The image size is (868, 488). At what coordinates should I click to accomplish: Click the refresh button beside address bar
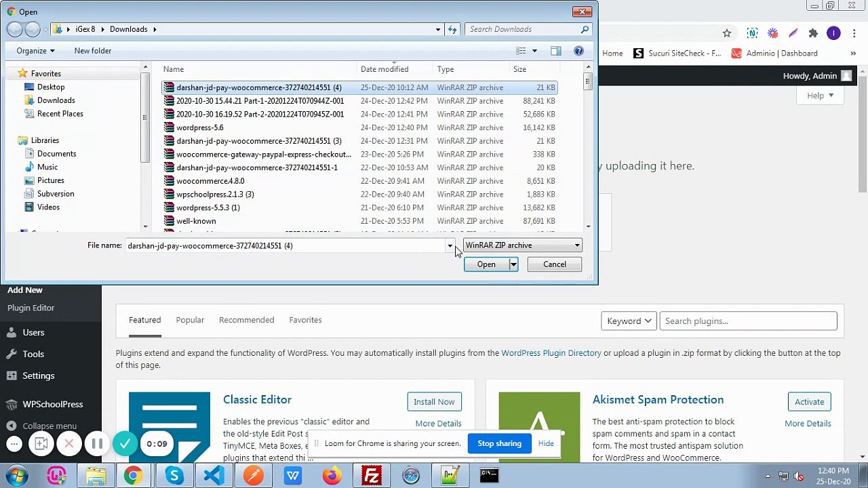[x=453, y=29]
